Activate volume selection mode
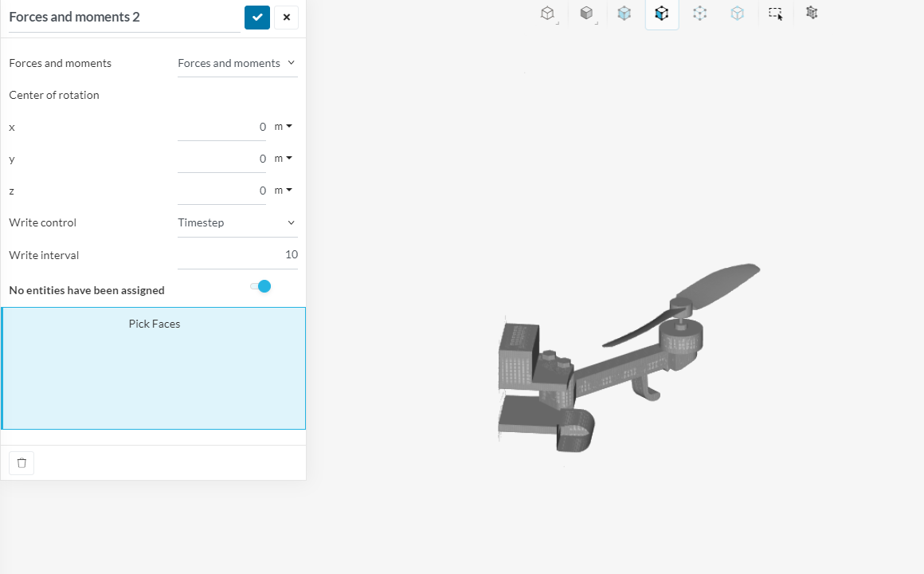 click(624, 14)
